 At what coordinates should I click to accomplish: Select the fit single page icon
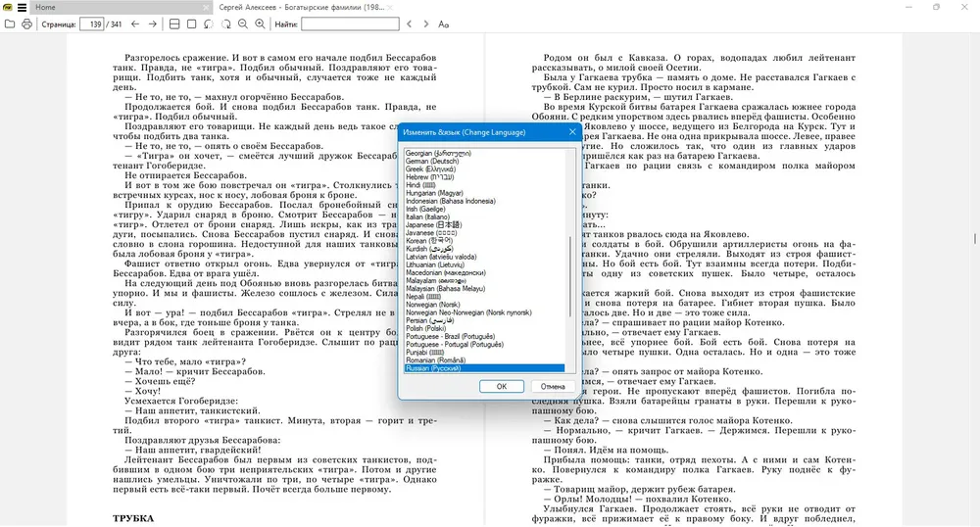[x=192, y=24]
